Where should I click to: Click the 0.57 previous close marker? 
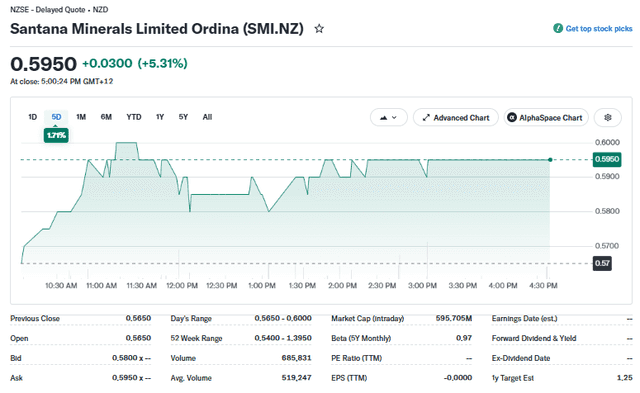[602, 263]
